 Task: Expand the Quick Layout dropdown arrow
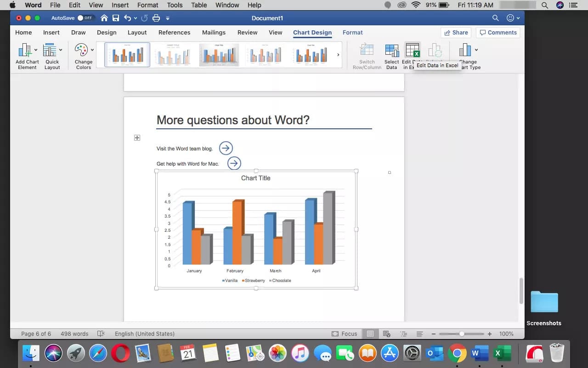point(61,50)
